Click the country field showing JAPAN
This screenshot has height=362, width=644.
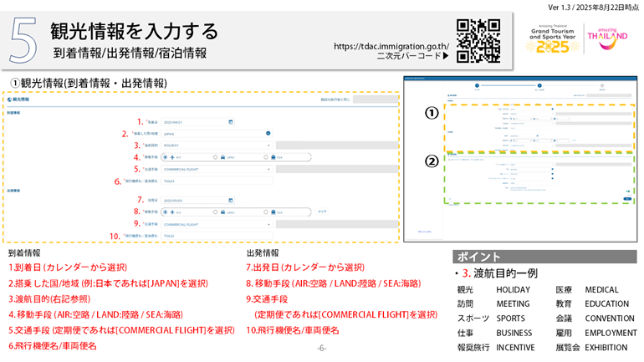point(217,134)
